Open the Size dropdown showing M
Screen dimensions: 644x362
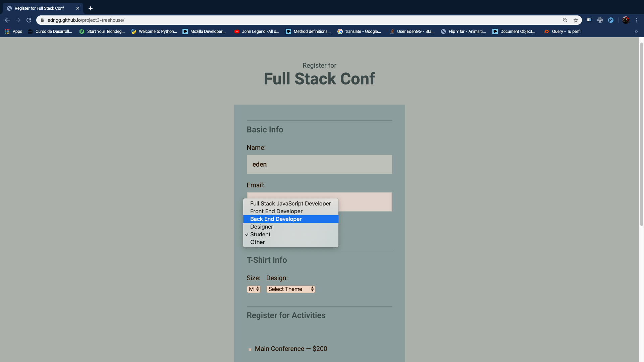pyautogui.click(x=254, y=289)
